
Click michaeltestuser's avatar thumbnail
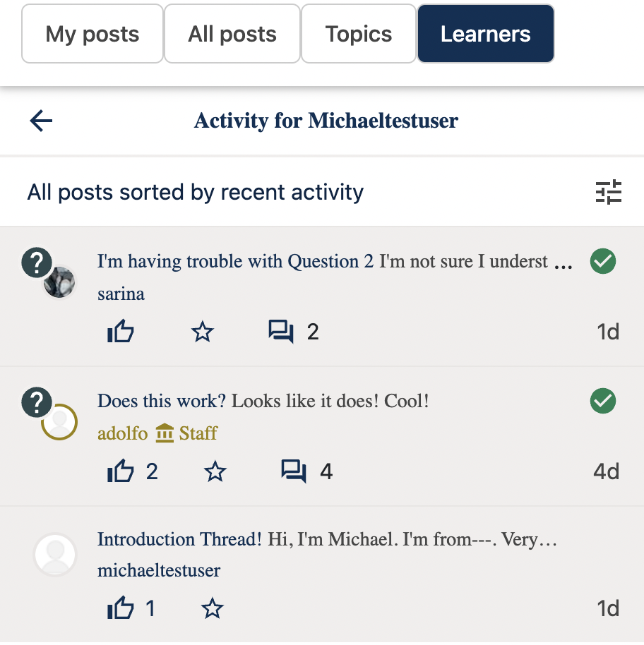(55, 554)
